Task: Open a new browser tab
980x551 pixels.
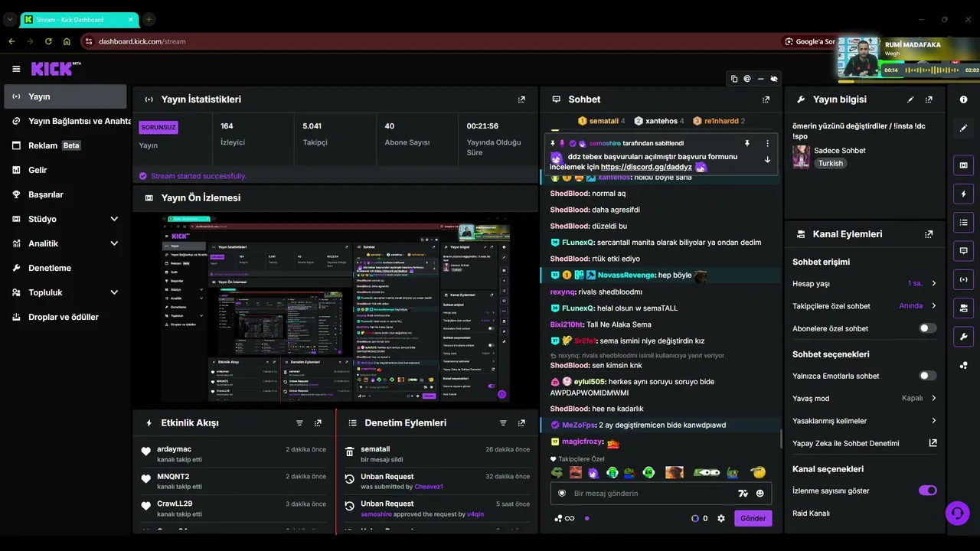Action: click(149, 19)
